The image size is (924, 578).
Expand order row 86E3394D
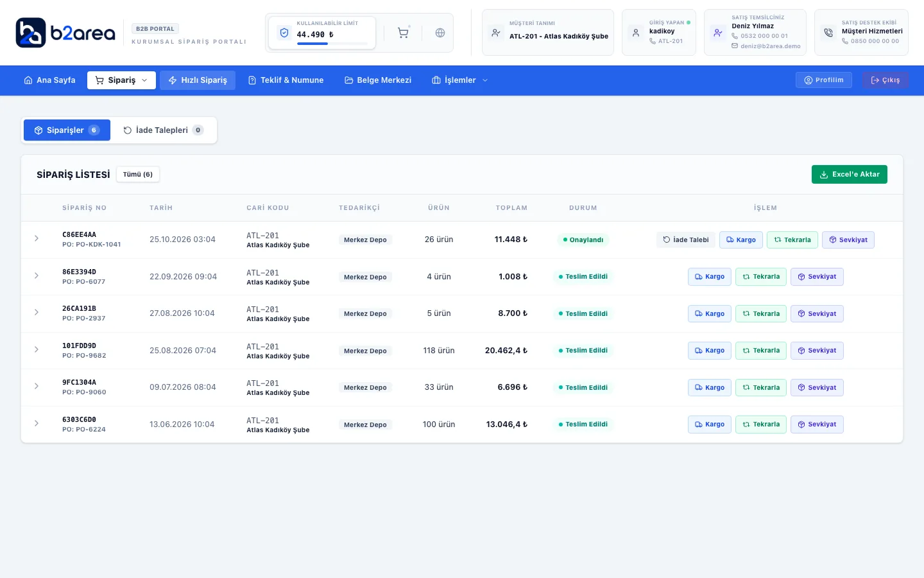[x=37, y=276]
